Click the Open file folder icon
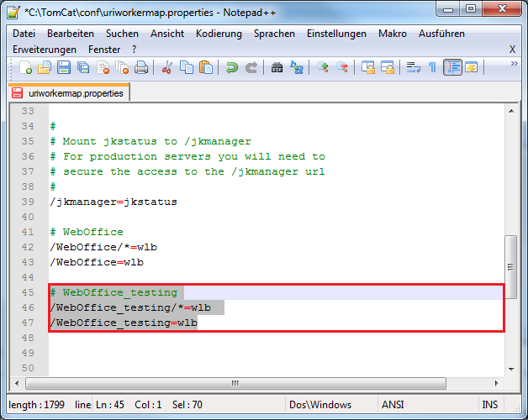The width and height of the screenshot is (528, 420). [45, 67]
